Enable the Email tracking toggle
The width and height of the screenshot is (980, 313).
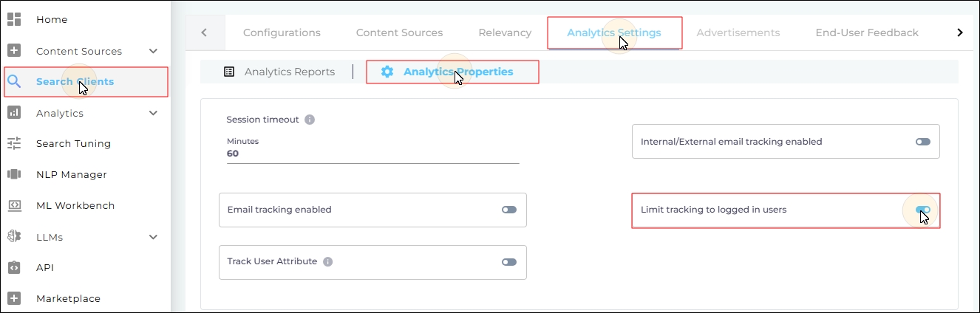(508, 210)
